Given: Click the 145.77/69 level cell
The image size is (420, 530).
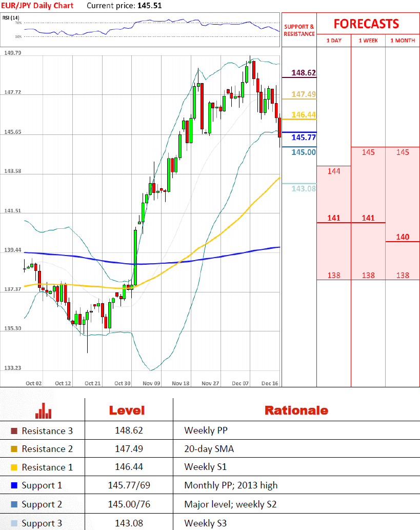Looking at the screenshot, I should [129, 485].
